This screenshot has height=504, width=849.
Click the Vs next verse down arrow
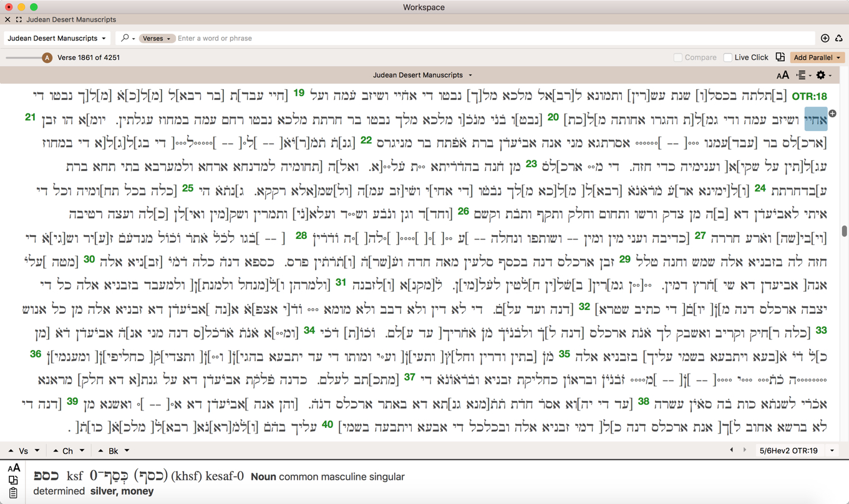click(37, 451)
